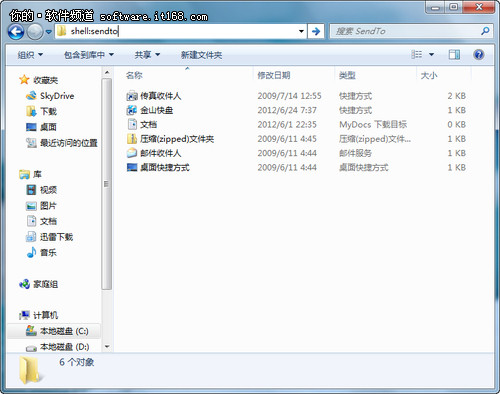
Task: Select the 桌面快捷方式 icon
Action: point(132,167)
